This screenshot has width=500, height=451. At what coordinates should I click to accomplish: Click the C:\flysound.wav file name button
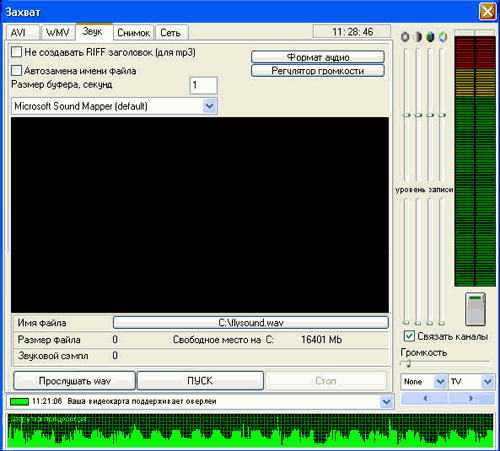tap(251, 323)
